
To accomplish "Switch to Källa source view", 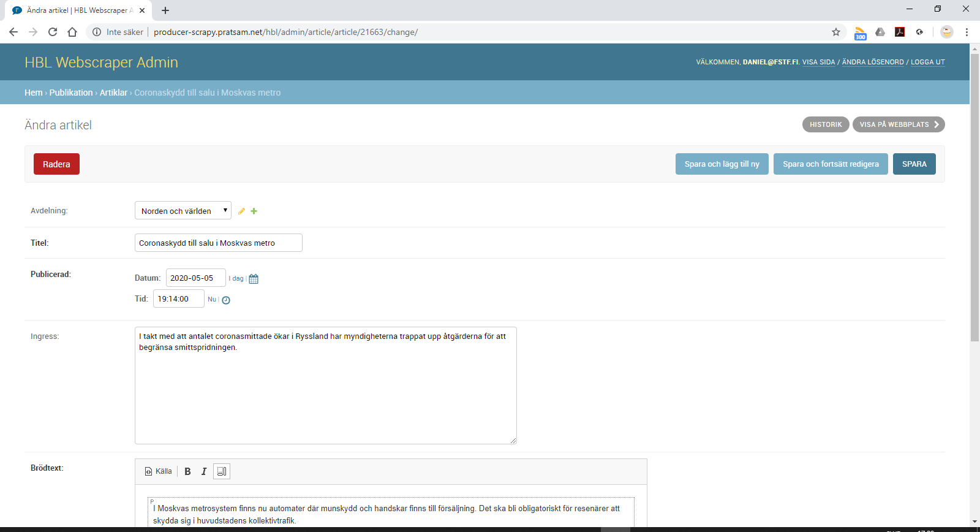I will click(x=159, y=471).
